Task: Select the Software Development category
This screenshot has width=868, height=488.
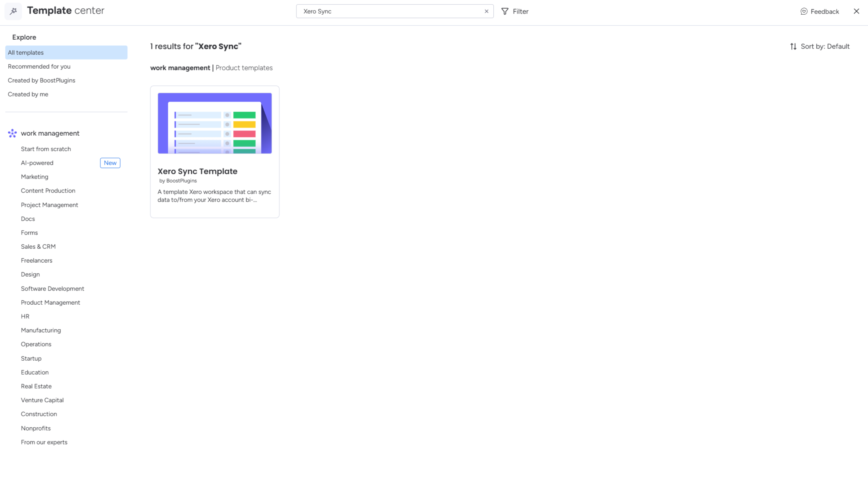Action: (52, 288)
